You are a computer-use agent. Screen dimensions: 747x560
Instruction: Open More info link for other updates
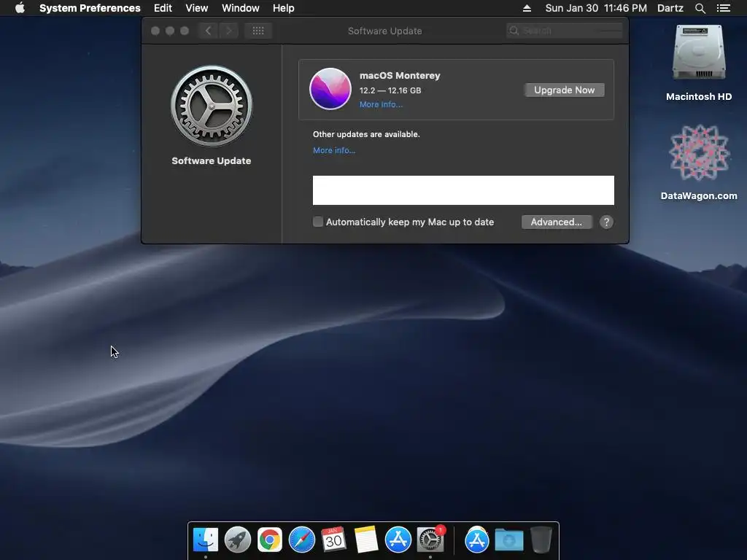coord(334,150)
